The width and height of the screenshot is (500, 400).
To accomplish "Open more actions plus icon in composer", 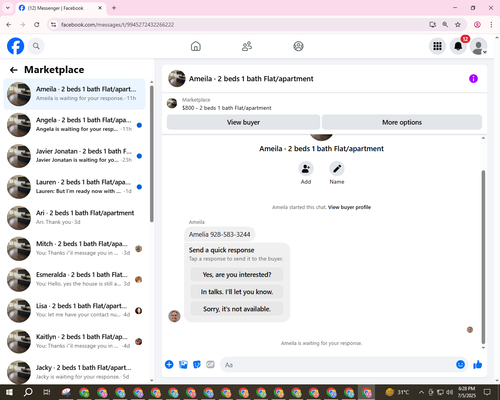I will click(169, 364).
